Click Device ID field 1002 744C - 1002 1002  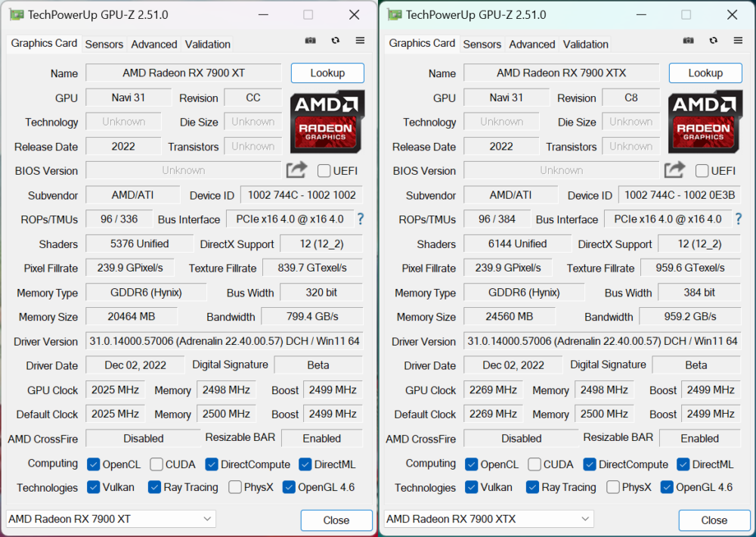302,195
